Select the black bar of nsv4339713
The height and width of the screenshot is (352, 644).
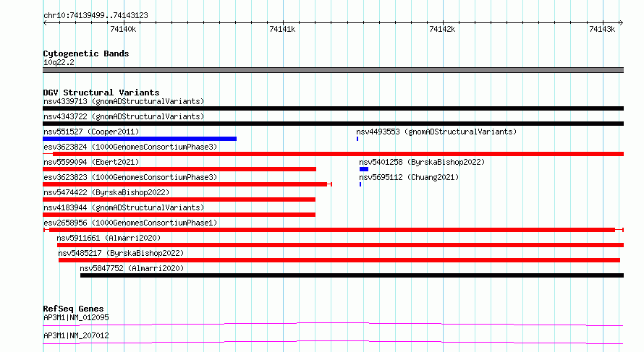[333, 108]
